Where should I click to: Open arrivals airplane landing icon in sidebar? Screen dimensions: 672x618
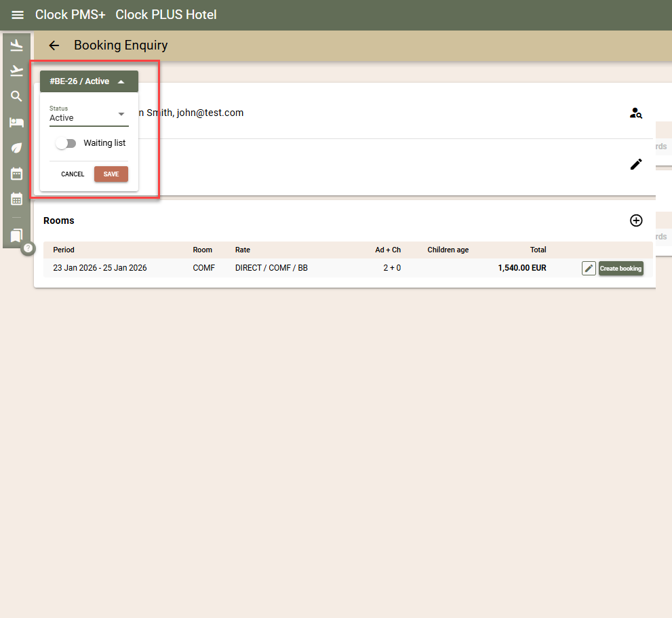[17, 45]
